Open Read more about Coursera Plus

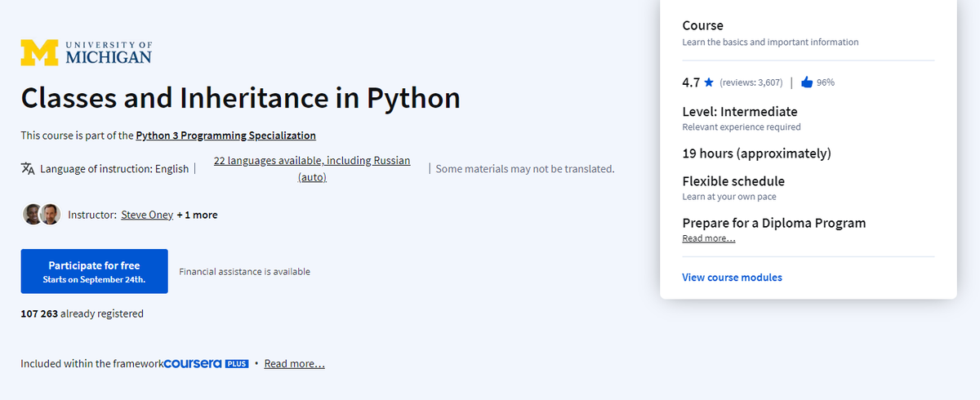pos(294,363)
